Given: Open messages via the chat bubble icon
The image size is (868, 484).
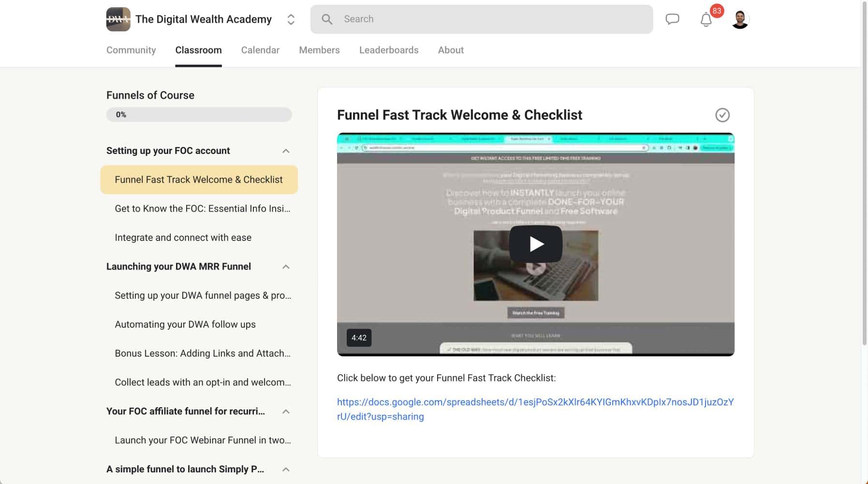Looking at the screenshot, I should (x=672, y=19).
